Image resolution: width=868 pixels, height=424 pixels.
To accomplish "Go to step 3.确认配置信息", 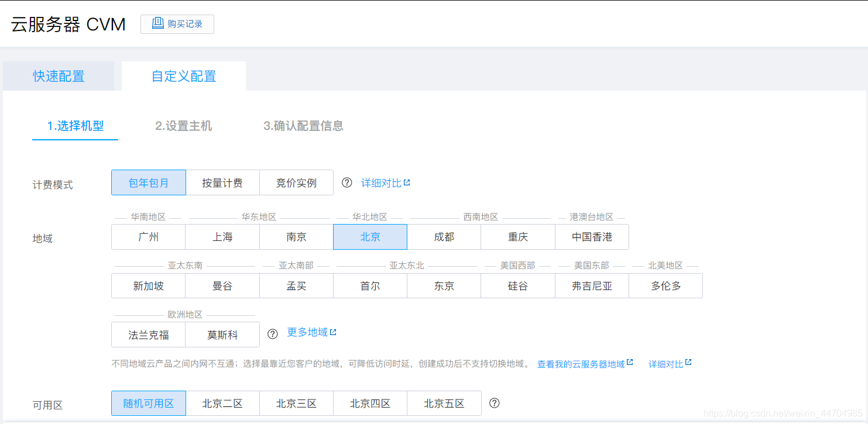I will pyautogui.click(x=303, y=126).
